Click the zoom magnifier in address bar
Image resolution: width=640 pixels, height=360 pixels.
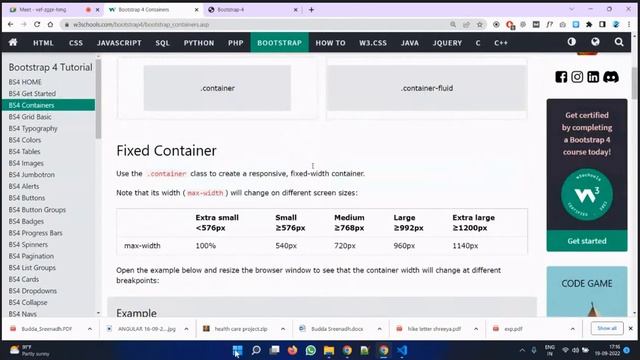tap(453, 24)
